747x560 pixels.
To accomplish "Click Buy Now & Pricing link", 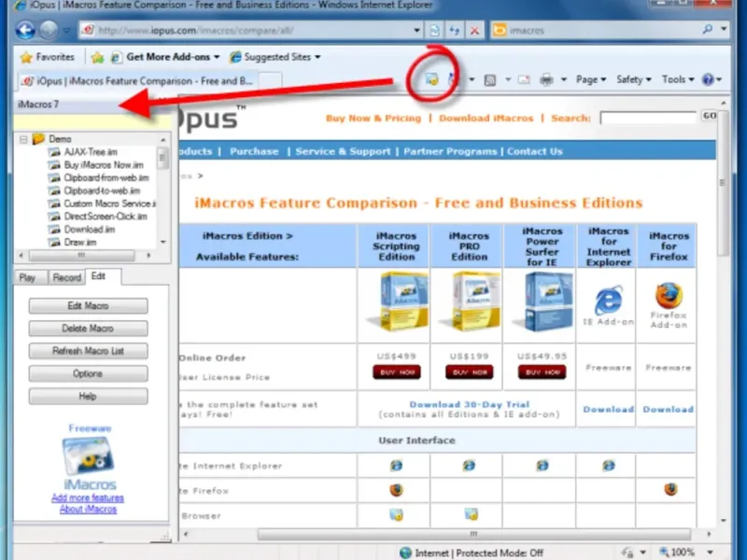I will click(373, 119).
